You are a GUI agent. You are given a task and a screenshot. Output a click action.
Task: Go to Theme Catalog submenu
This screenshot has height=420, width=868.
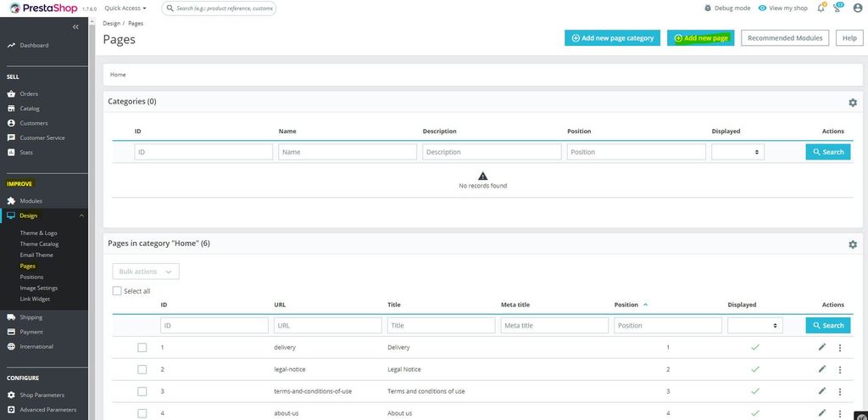coord(39,244)
